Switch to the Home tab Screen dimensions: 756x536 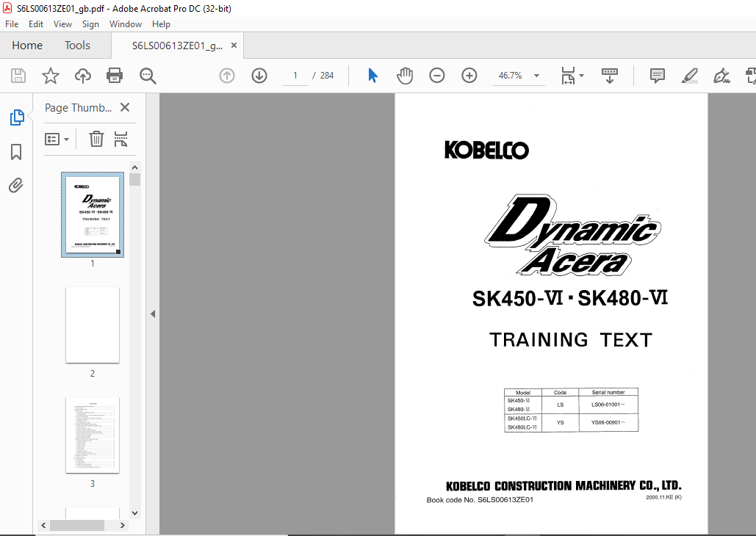(x=27, y=46)
